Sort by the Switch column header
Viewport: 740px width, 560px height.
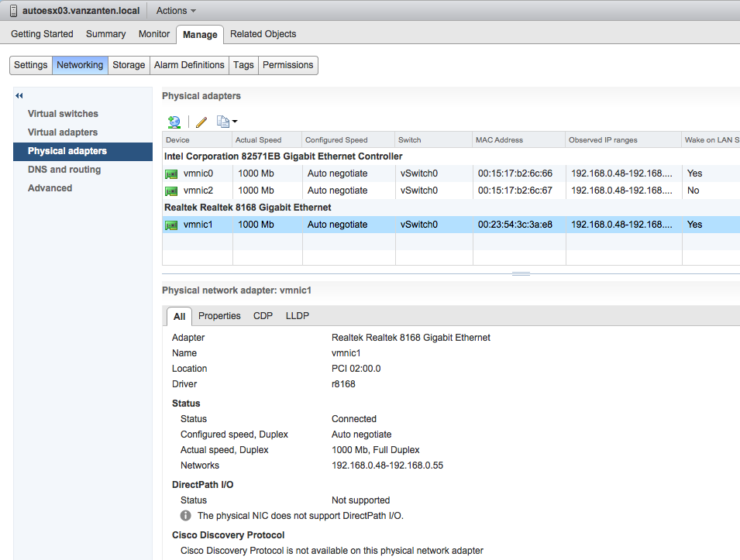pos(433,139)
